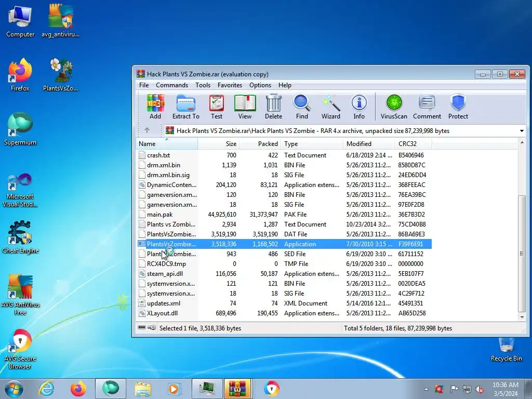This screenshot has height=399, width=532.
Task: Click scrollbar down arrow in file list
Action: [522, 317]
